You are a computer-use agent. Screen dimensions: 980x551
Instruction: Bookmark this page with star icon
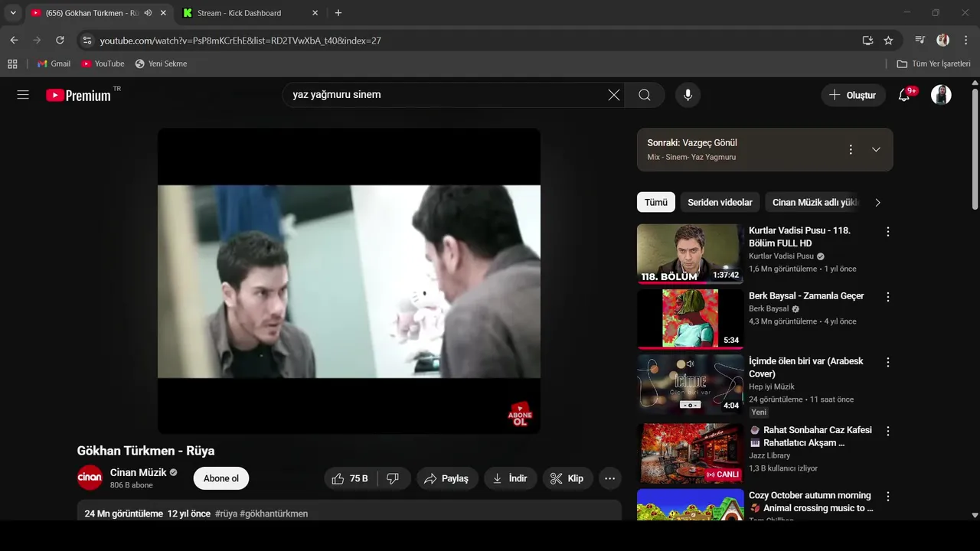point(888,40)
